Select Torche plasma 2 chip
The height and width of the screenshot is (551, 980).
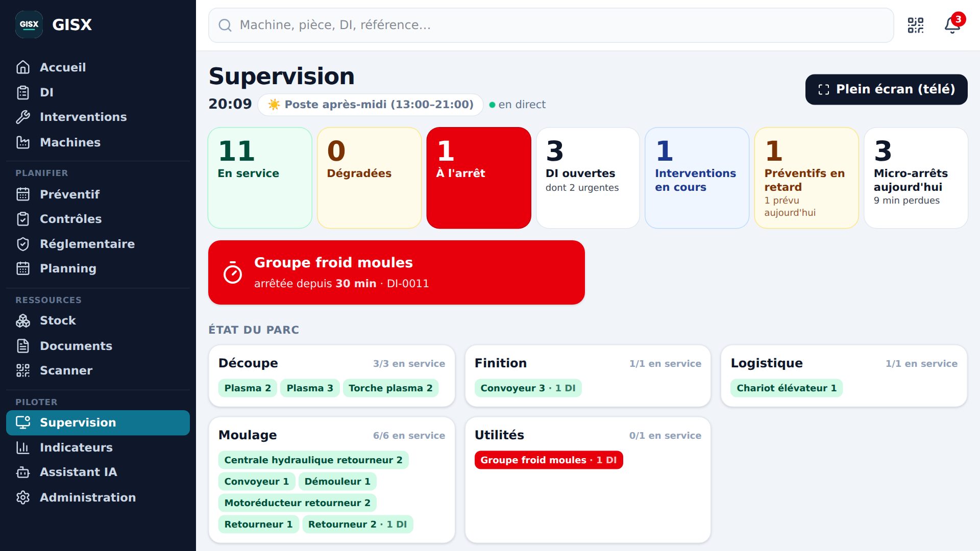click(x=390, y=388)
